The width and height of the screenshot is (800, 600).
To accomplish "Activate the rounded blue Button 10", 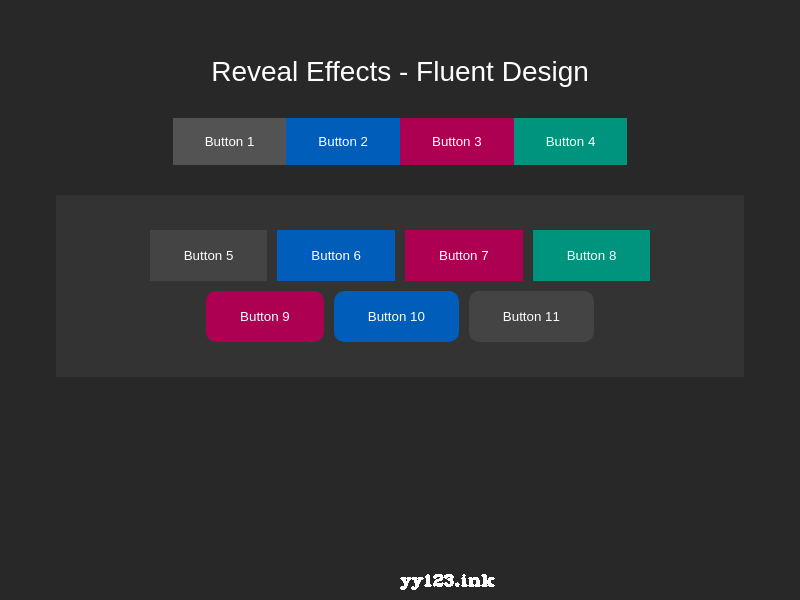I will (x=396, y=316).
